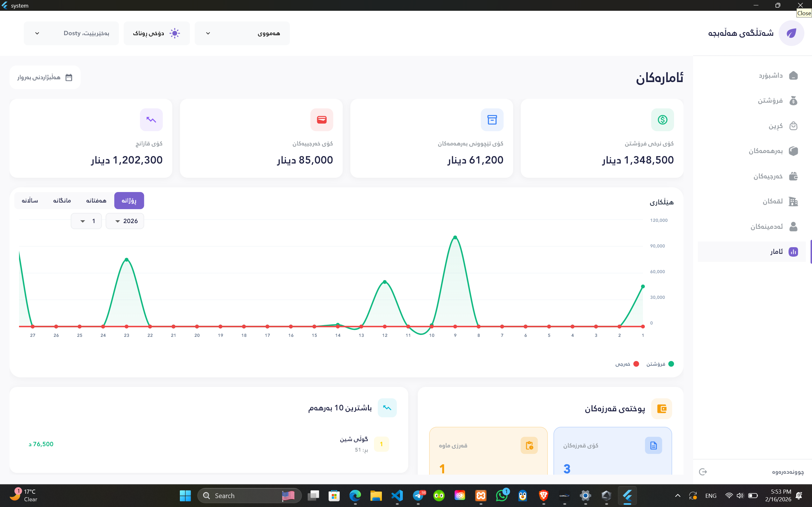812x507 pixels.
Task: Expand the Dosty user account dropdown
Action: tap(71, 33)
